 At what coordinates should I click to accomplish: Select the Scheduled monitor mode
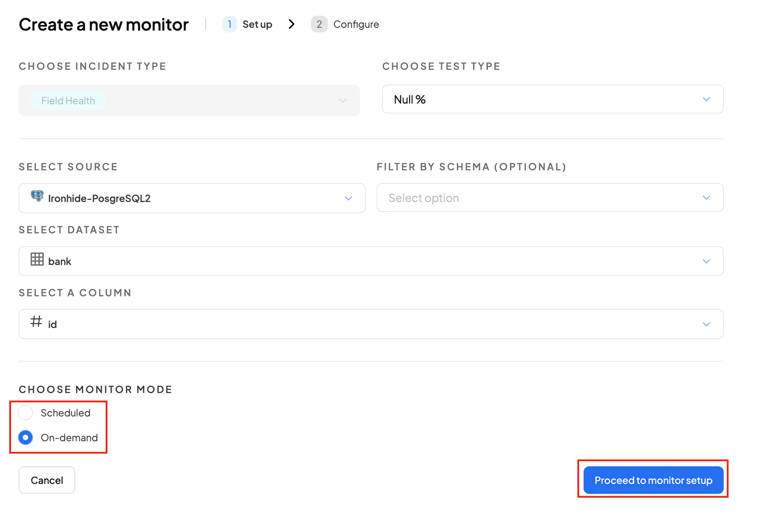[x=26, y=413]
